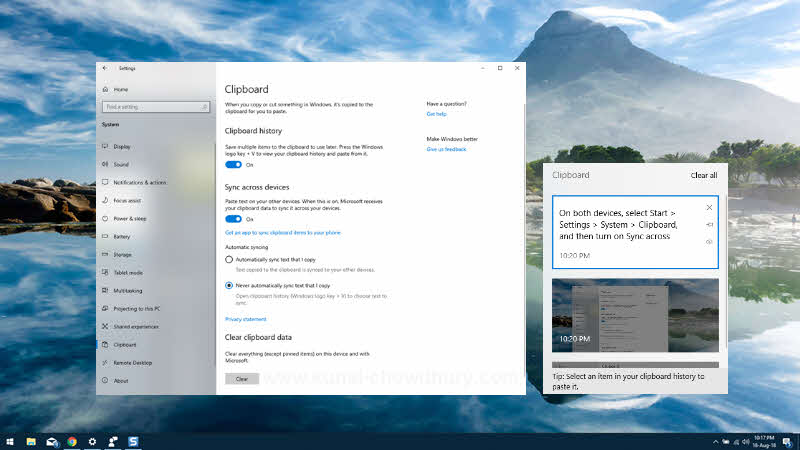Open the Get help link
The width and height of the screenshot is (800, 450).
pos(436,114)
